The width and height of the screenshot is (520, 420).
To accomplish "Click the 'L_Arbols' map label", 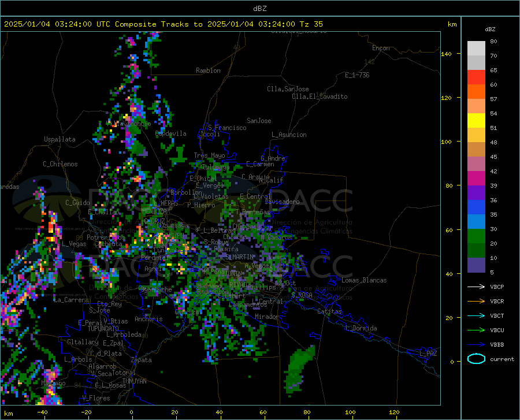I will [78, 359].
